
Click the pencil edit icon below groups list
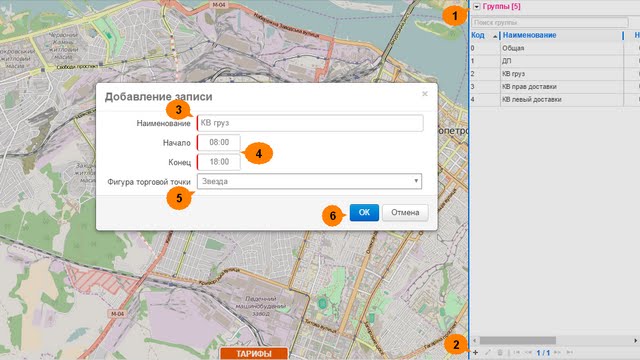pyautogui.click(x=488, y=352)
